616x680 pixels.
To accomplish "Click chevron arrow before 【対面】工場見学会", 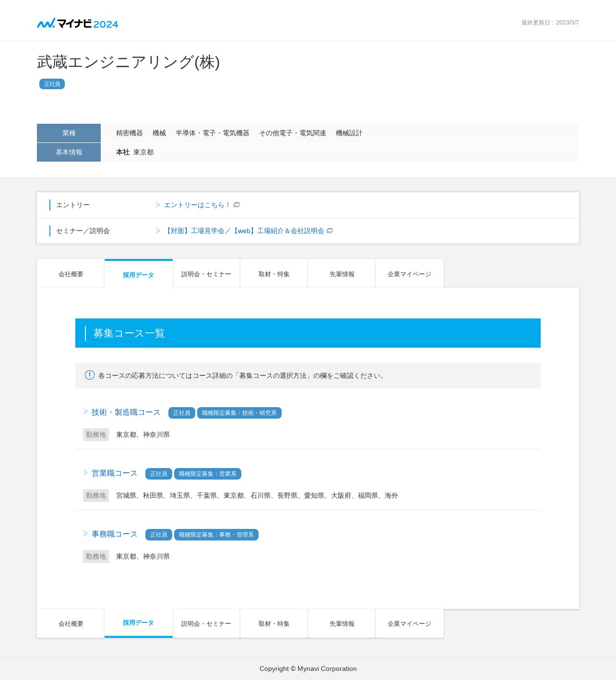I will (158, 231).
